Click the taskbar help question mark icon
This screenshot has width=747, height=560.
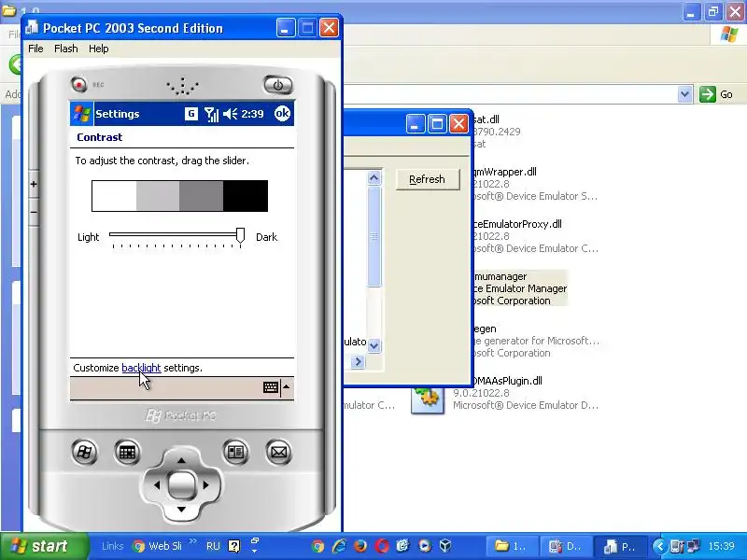click(x=234, y=546)
